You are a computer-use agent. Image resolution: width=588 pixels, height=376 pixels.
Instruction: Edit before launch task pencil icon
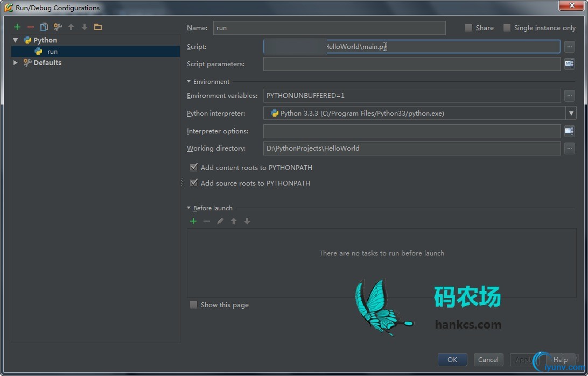pos(220,221)
